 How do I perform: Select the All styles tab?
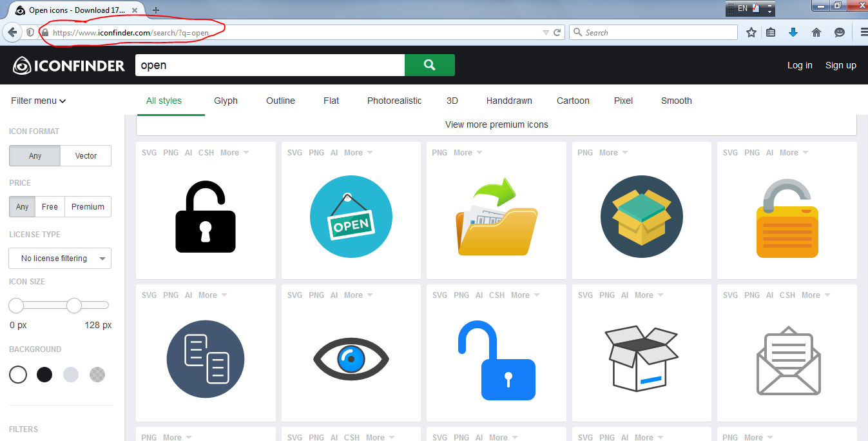tap(164, 101)
